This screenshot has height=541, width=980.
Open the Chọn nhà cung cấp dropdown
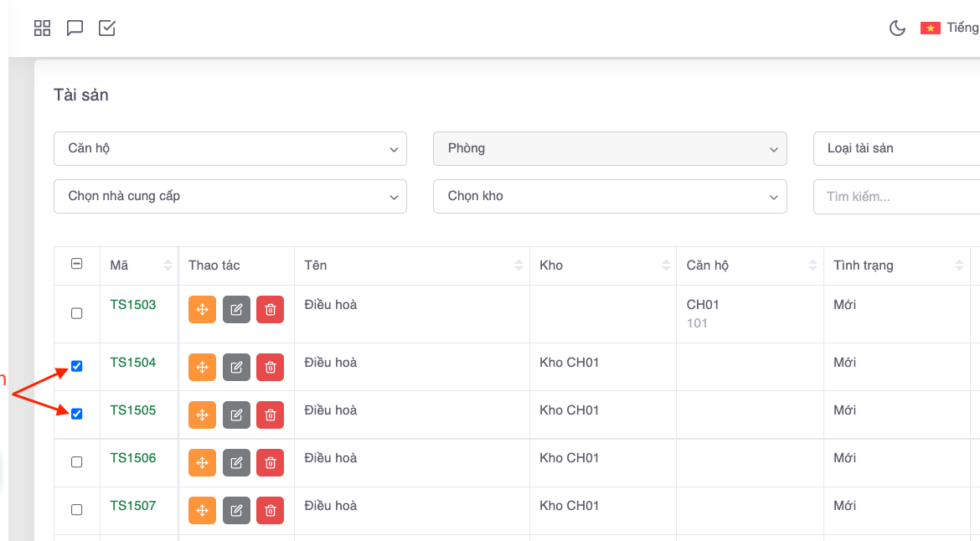tap(230, 196)
